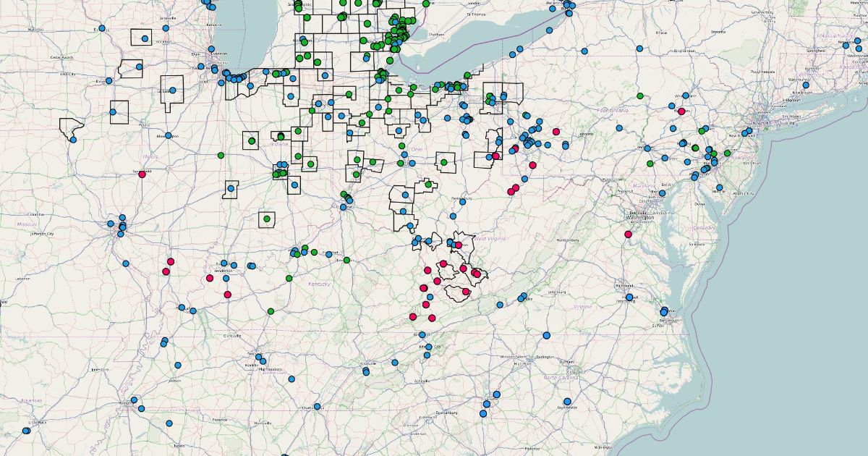Select the lone green marker east of Springfield, Illinois
This screenshot has height=456, width=868.
[x=221, y=155]
